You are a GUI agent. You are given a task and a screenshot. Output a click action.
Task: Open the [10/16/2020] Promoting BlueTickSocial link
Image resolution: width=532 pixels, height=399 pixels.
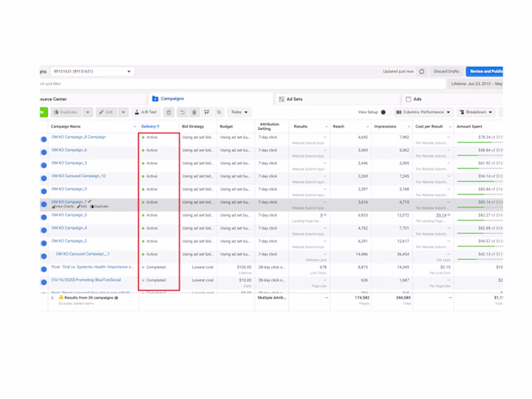point(86,280)
